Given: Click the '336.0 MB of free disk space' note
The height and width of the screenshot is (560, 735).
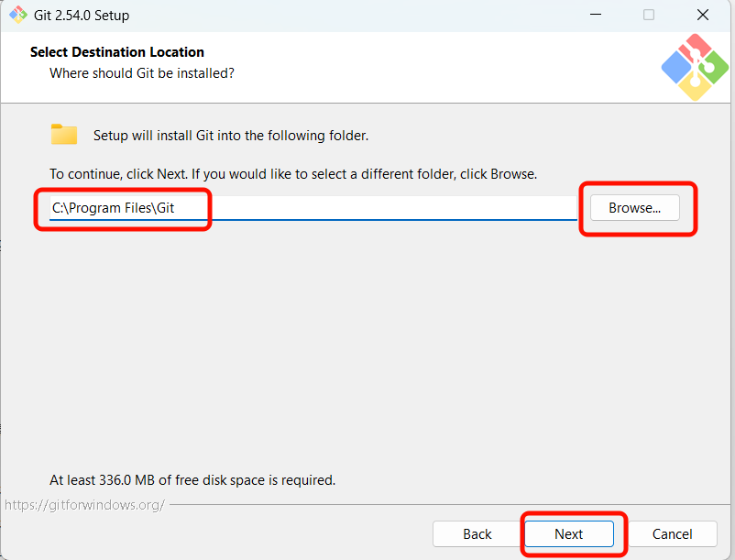Looking at the screenshot, I should [x=192, y=480].
